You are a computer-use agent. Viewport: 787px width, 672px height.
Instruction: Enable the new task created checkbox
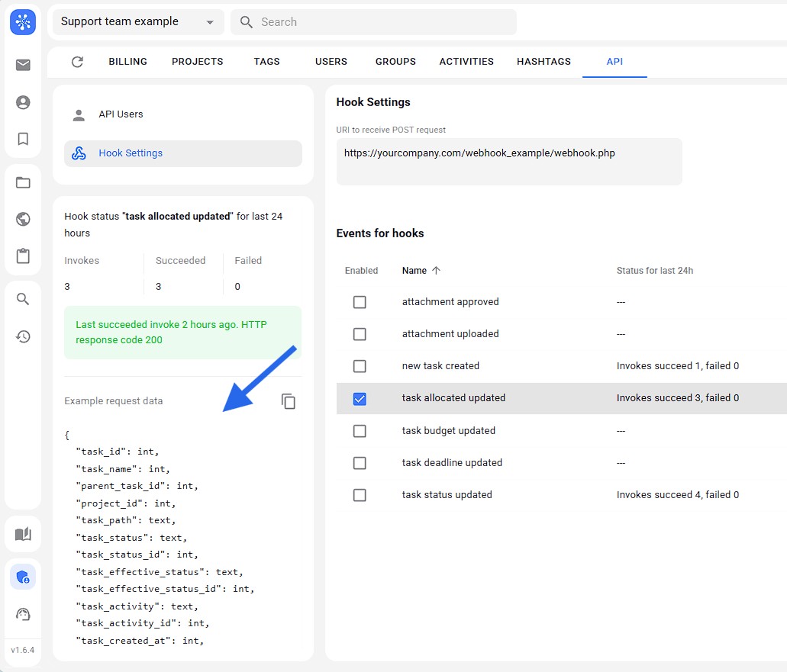(x=360, y=366)
